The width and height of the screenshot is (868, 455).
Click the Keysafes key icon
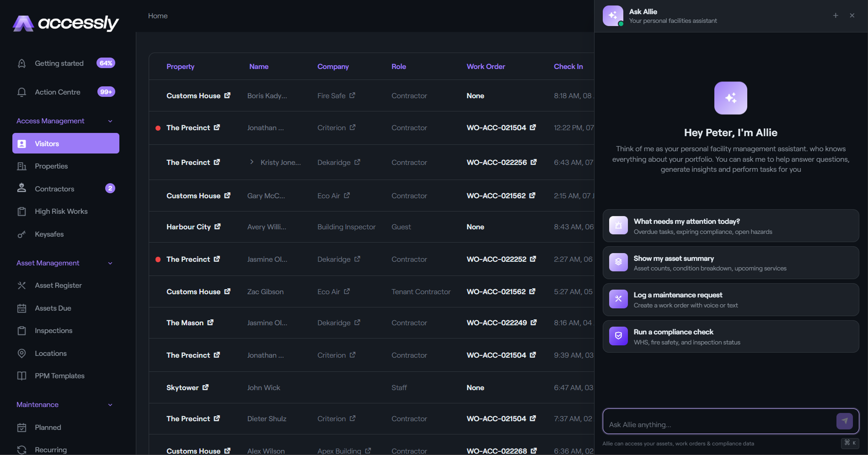[x=21, y=234]
